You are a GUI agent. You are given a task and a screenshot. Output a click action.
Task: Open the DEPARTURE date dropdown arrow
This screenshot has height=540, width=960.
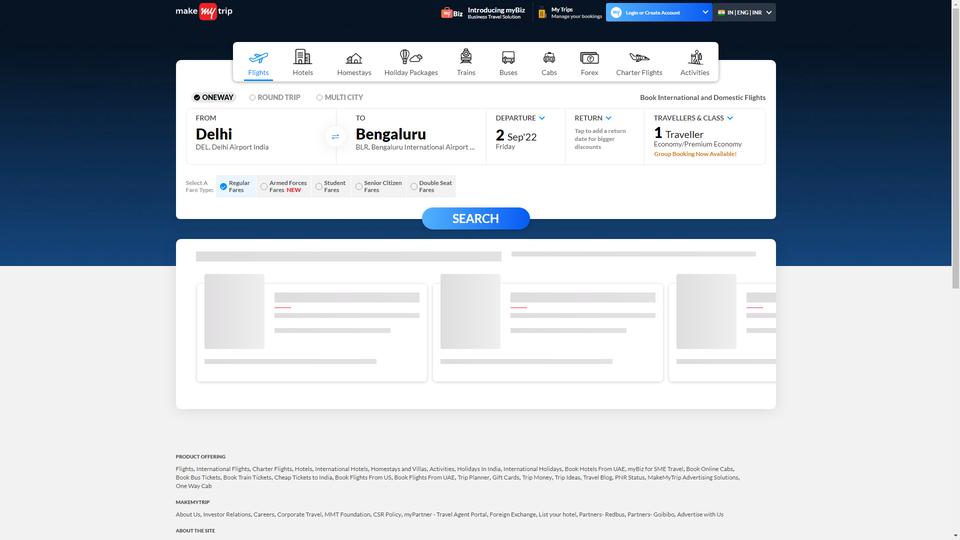[x=542, y=118]
